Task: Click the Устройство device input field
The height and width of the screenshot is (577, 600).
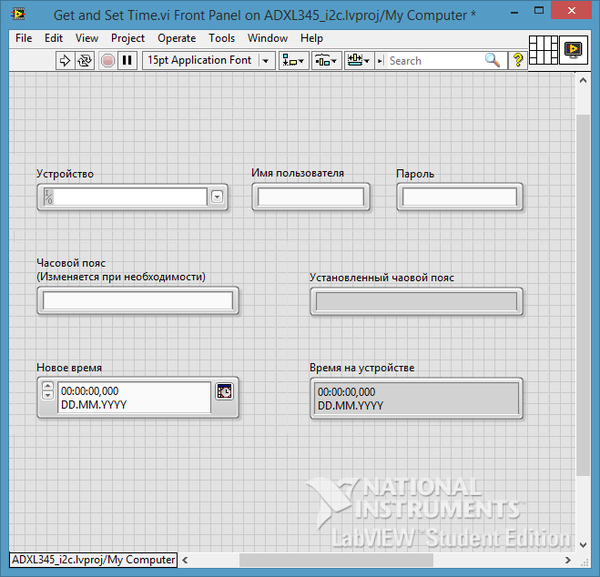Action: (x=130, y=197)
